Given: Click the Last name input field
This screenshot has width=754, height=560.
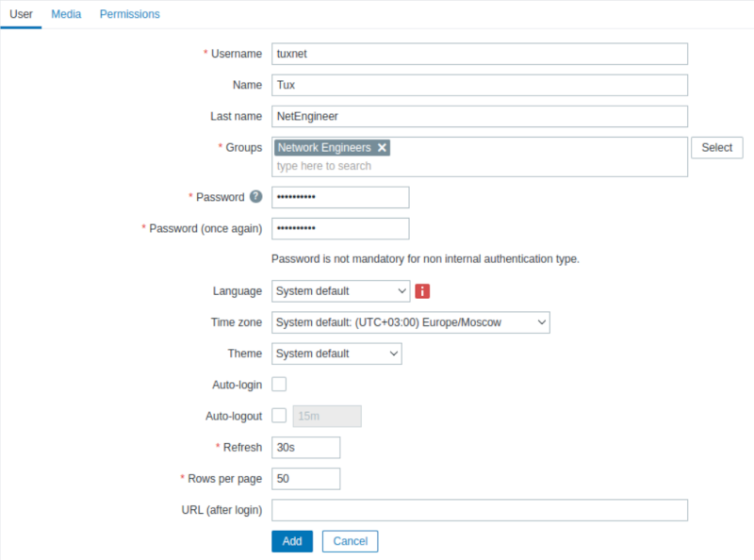Looking at the screenshot, I should [480, 116].
